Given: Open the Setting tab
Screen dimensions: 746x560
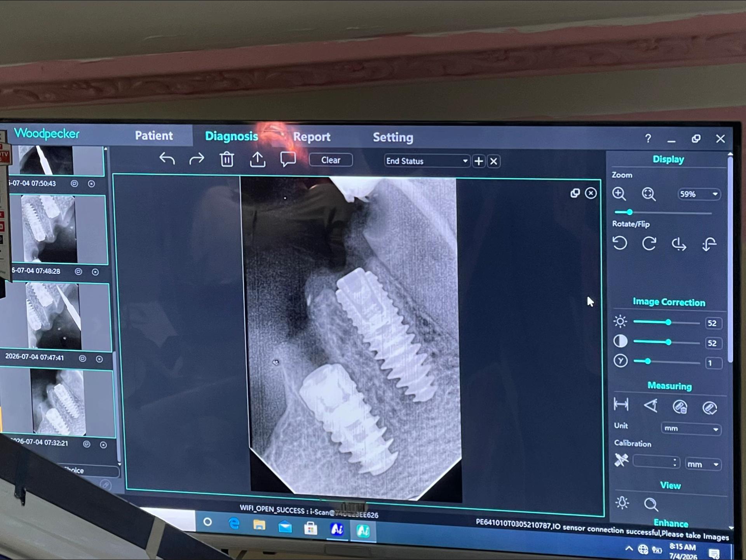Looking at the screenshot, I should [x=393, y=137].
